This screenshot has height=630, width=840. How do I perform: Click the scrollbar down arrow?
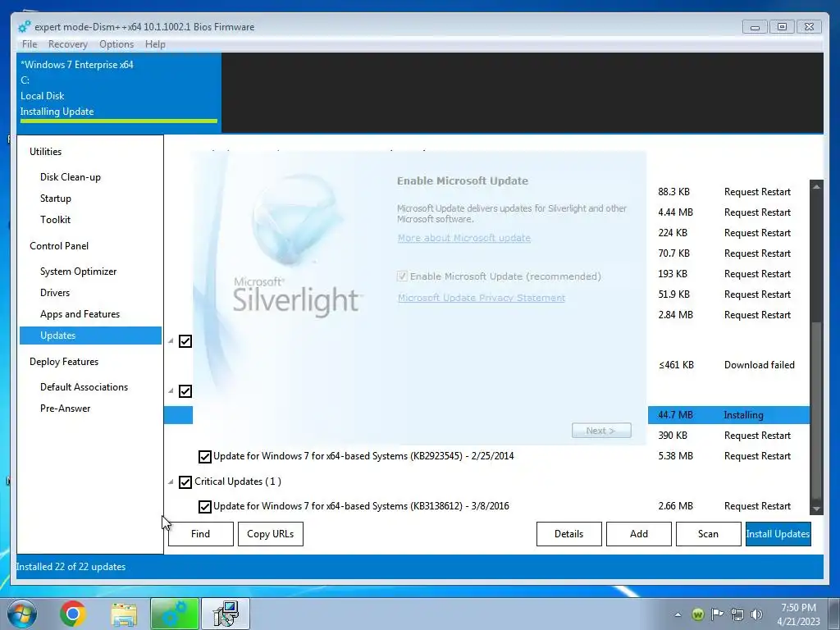[816, 509]
